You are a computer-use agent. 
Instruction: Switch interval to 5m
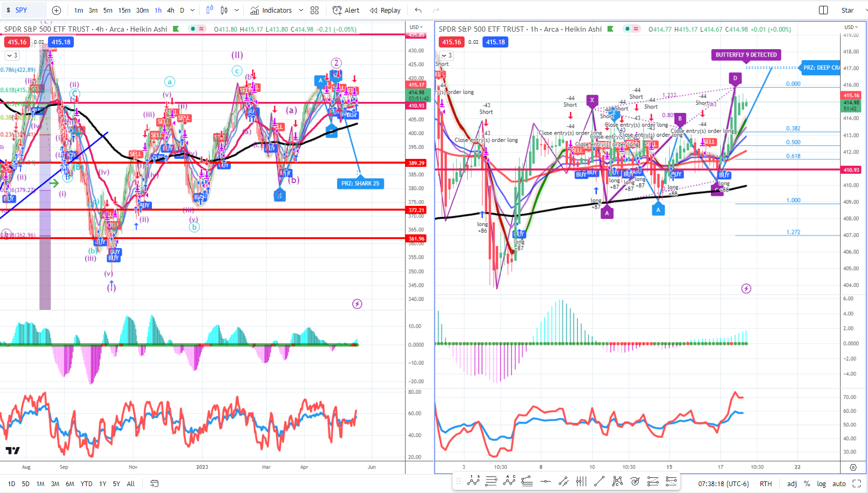pos(108,10)
